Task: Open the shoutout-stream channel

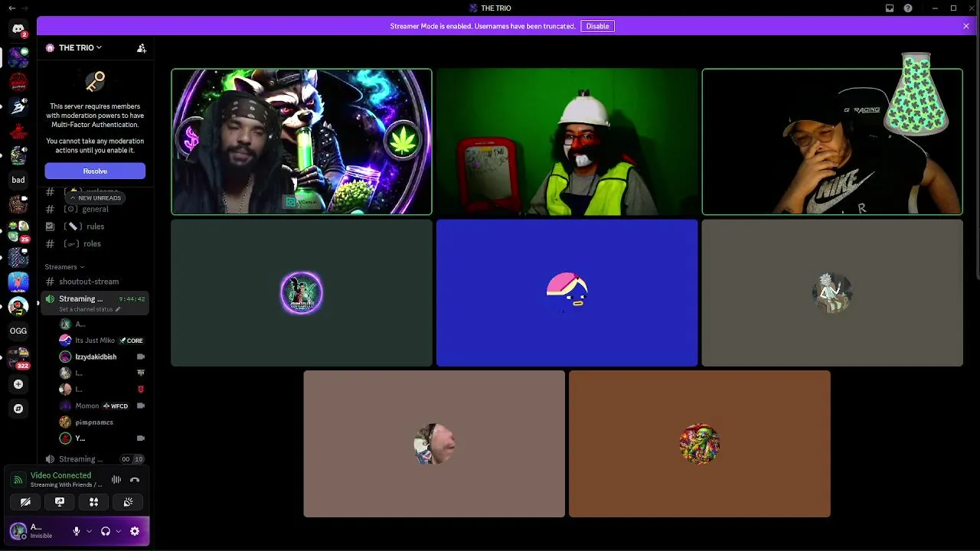Action: tap(94, 282)
